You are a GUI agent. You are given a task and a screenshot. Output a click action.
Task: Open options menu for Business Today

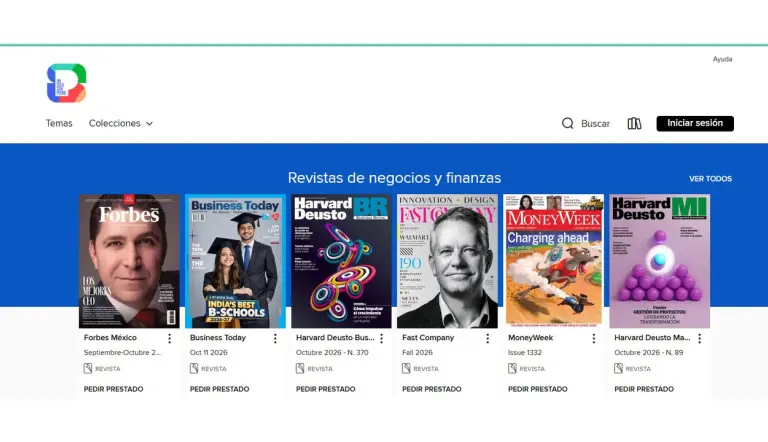(275, 338)
